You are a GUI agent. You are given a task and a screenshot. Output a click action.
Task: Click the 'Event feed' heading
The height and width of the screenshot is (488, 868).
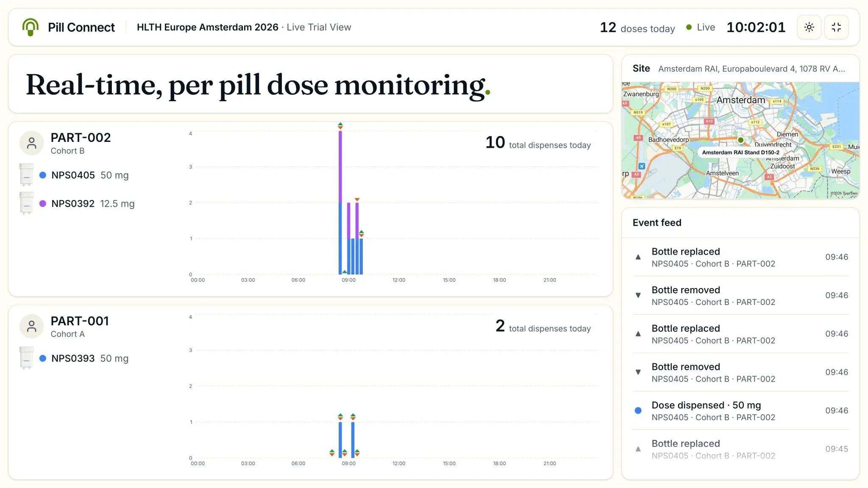(x=657, y=223)
